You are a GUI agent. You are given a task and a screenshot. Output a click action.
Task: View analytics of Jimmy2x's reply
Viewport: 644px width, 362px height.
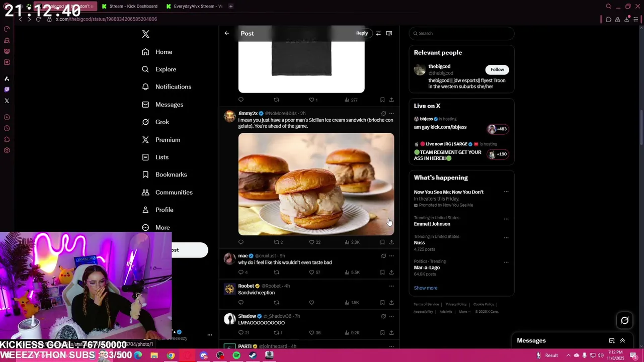352,242
